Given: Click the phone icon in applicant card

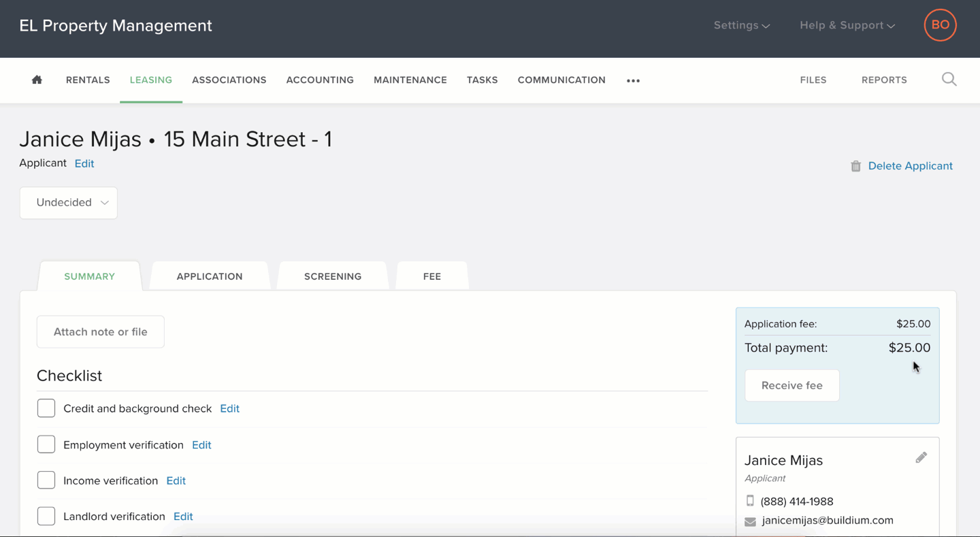Looking at the screenshot, I should (750, 502).
